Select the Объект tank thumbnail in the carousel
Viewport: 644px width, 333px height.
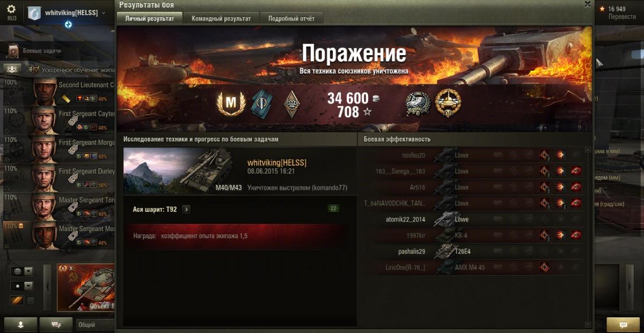tap(86, 288)
